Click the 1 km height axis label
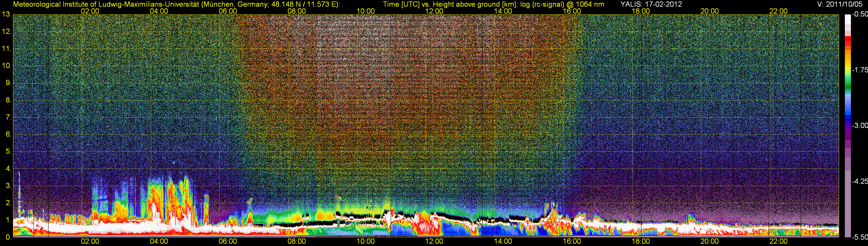This screenshot has width=868, height=246. tap(8, 220)
